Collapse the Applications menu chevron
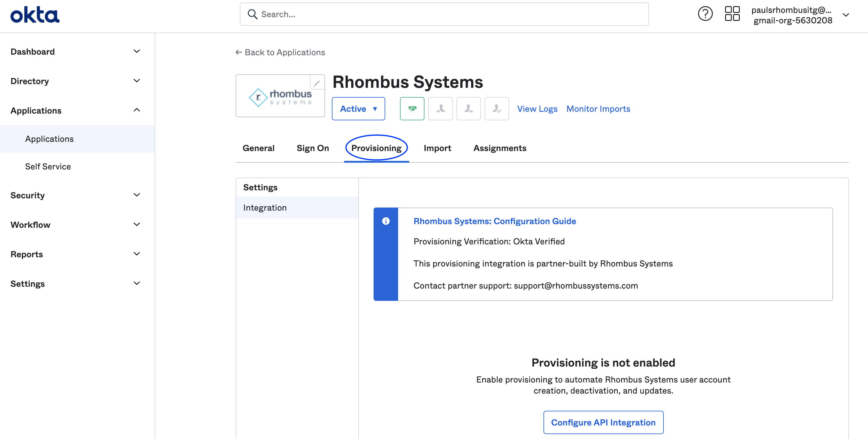Viewport: 868px width, 439px height. click(x=136, y=110)
